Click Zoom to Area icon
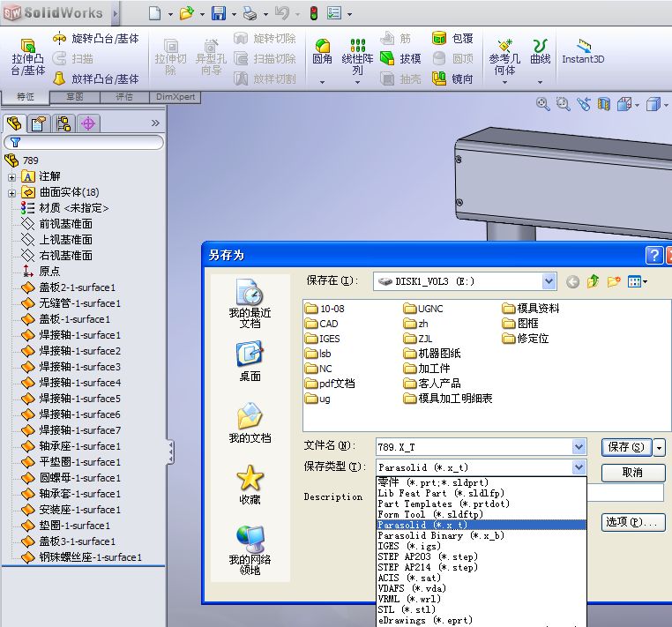 (x=564, y=104)
